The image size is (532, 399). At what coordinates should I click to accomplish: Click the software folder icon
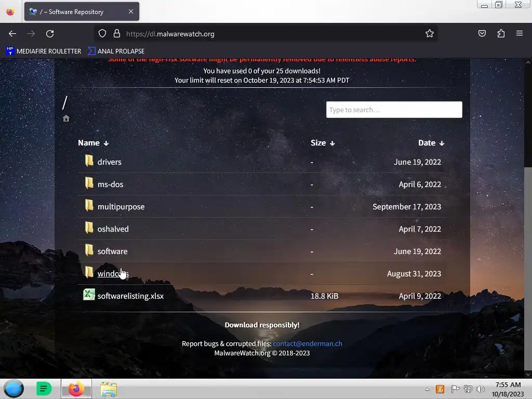(x=89, y=250)
